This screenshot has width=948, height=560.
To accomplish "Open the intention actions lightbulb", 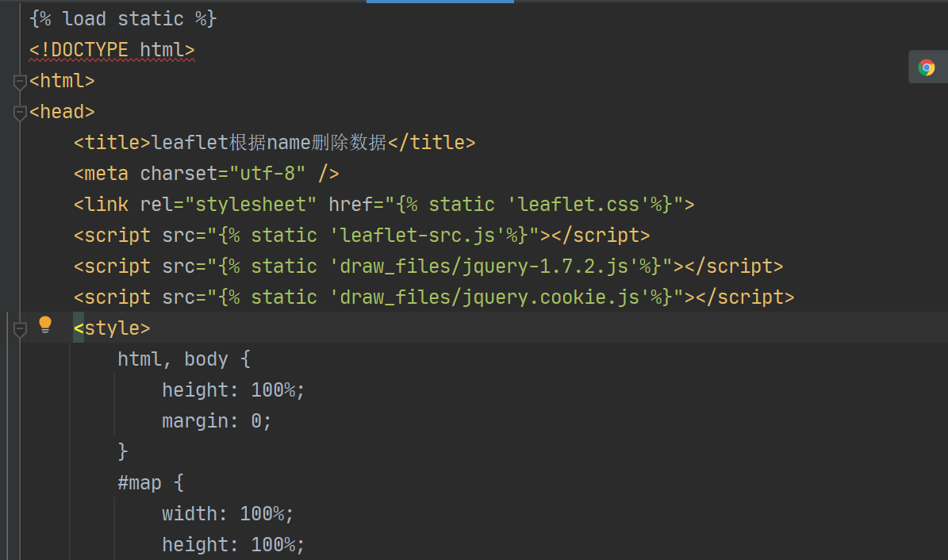I will tap(45, 324).
